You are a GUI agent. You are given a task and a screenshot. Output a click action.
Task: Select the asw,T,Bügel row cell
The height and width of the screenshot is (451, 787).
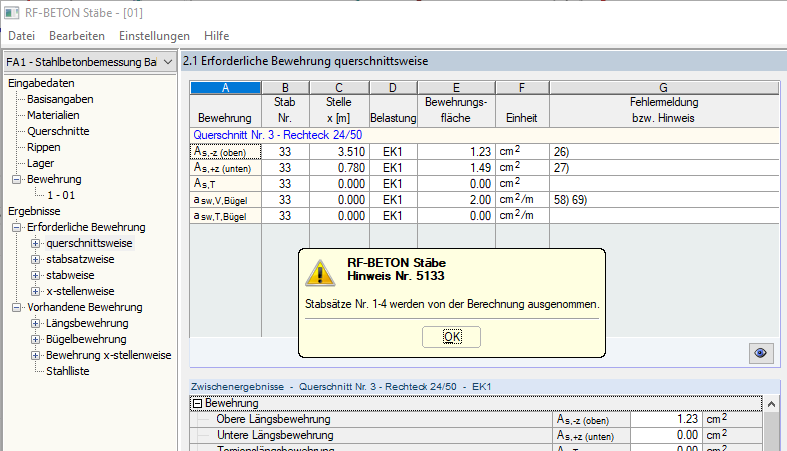click(x=225, y=216)
